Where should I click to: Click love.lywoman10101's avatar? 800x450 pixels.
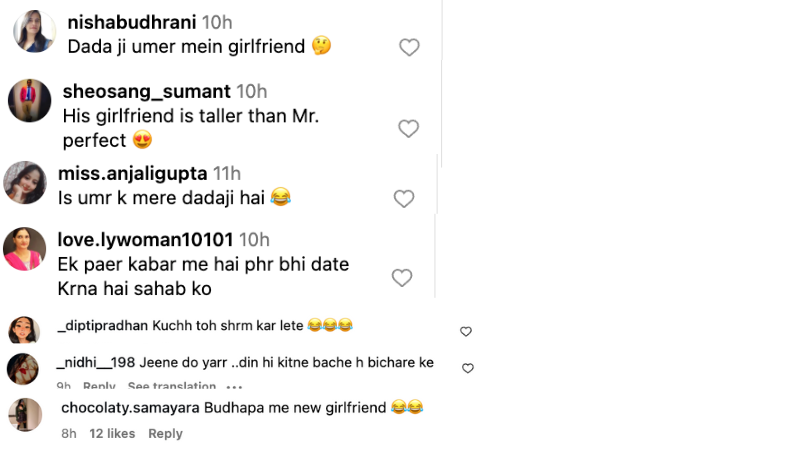[25, 249]
